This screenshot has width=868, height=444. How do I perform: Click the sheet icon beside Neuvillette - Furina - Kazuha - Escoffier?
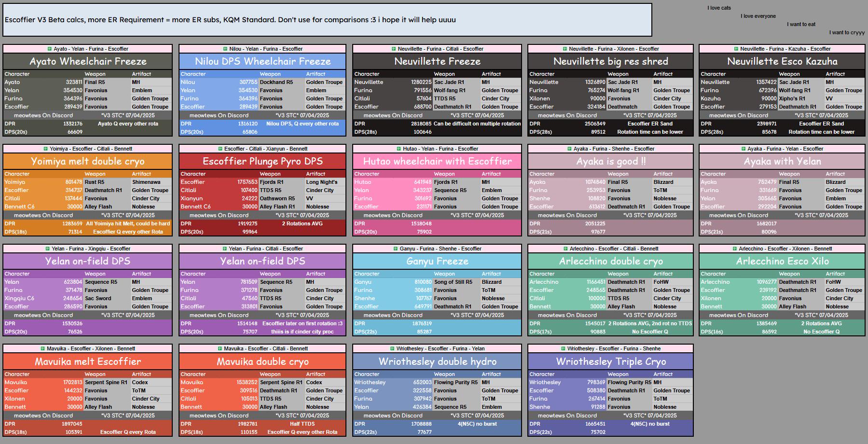[x=736, y=49]
